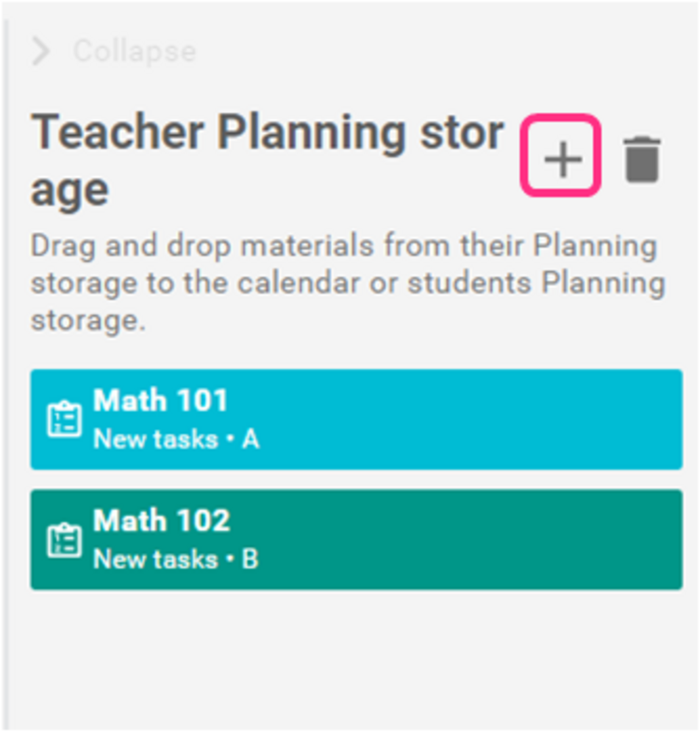This screenshot has width=700, height=732.
Task: Select the teal-colored Math 102 block
Action: point(356,539)
